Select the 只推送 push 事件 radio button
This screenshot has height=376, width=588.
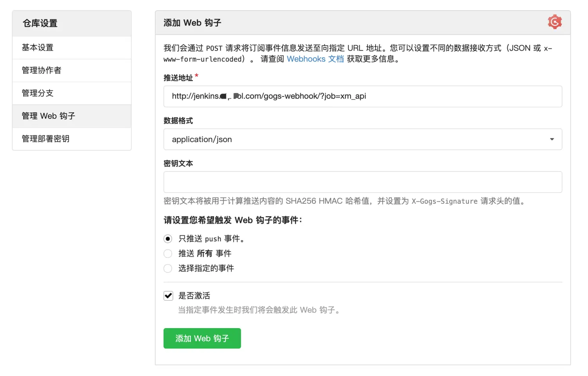pyautogui.click(x=168, y=239)
